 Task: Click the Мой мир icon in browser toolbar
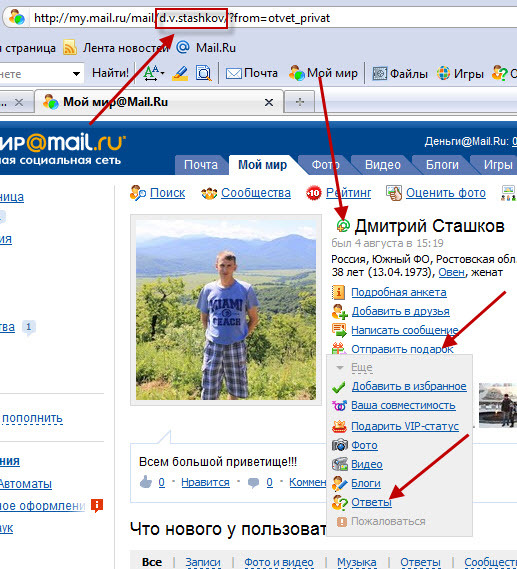[296, 73]
